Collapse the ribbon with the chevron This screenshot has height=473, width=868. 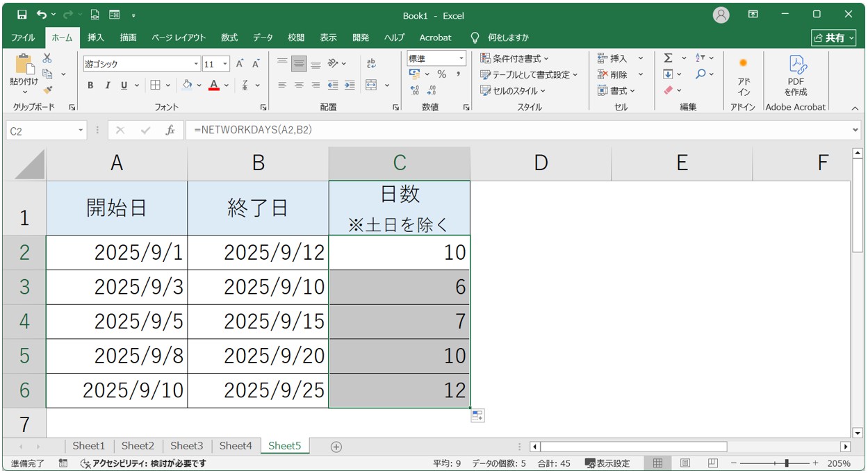pyautogui.click(x=855, y=108)
